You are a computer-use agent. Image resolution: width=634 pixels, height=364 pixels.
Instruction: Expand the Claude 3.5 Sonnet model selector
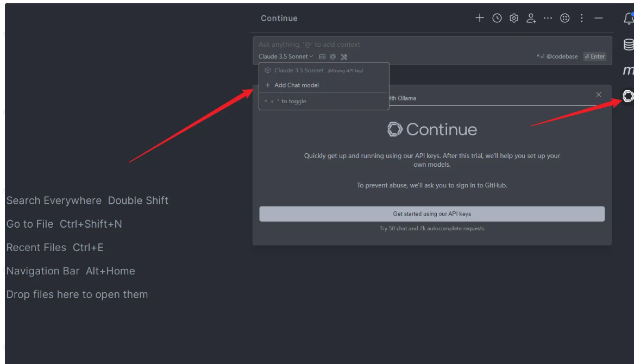pos(286,57)
